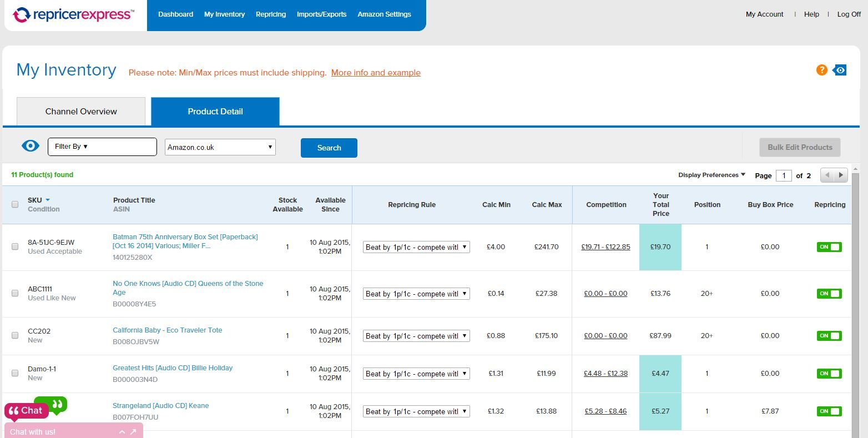Viewport: 868px width, 438px height.
Task: Click the blue eye tour icon top right
Action: pyautogui.click(x=840, y=70)
